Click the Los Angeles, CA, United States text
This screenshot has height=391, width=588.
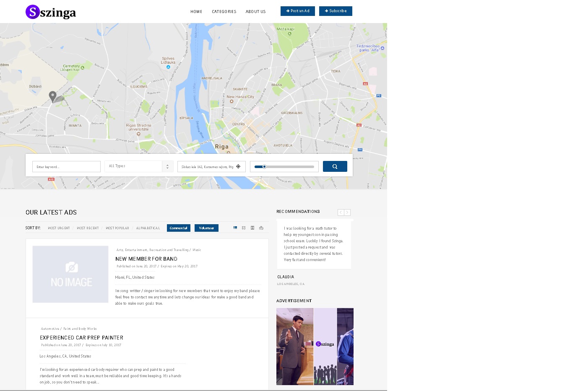click(x=65, y=356)
